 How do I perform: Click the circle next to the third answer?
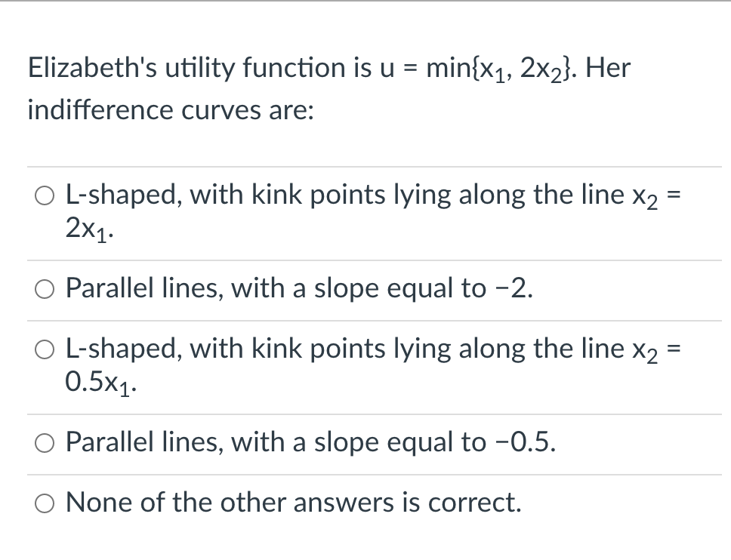click(45, 349)
